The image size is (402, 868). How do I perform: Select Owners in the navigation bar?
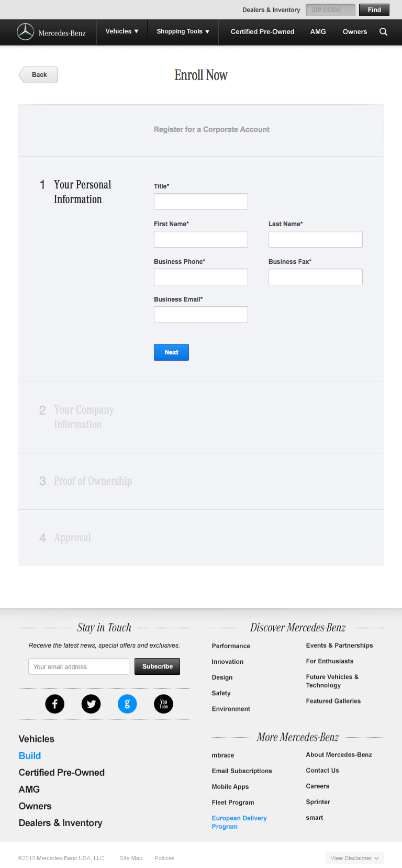[x=354, y=32]
